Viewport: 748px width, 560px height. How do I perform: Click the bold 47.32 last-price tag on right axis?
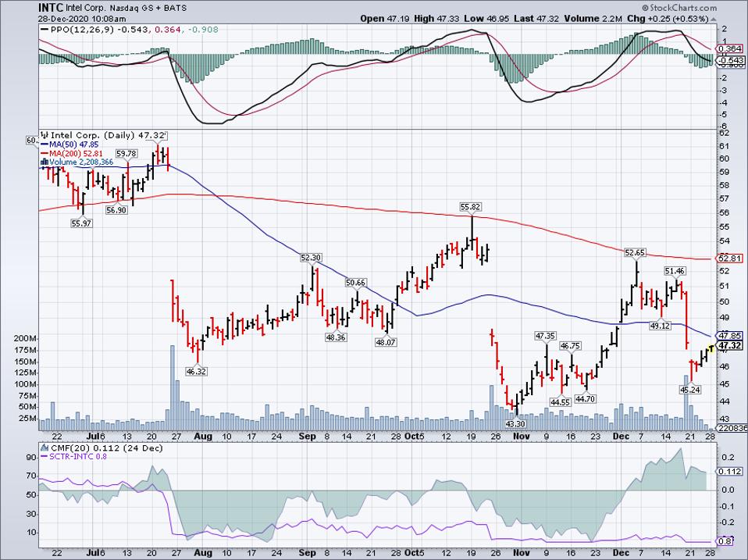click(x=730, y=345)
